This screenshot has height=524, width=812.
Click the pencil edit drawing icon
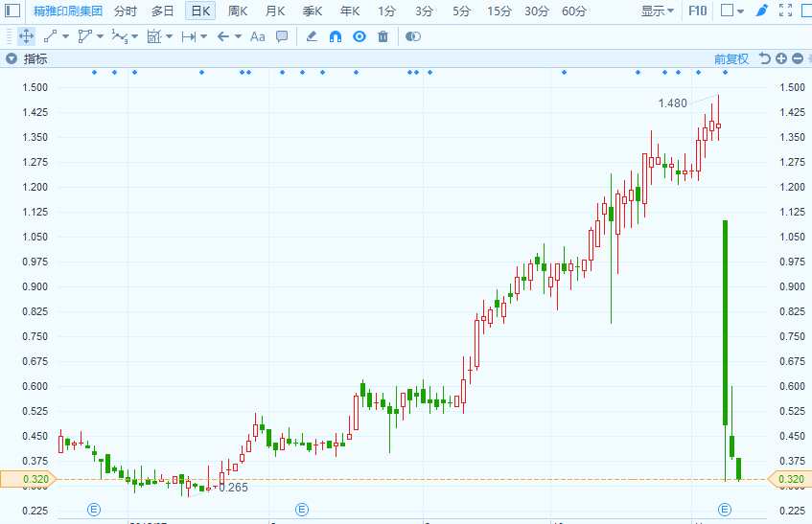pyautogui.click(x=312, y=36)
